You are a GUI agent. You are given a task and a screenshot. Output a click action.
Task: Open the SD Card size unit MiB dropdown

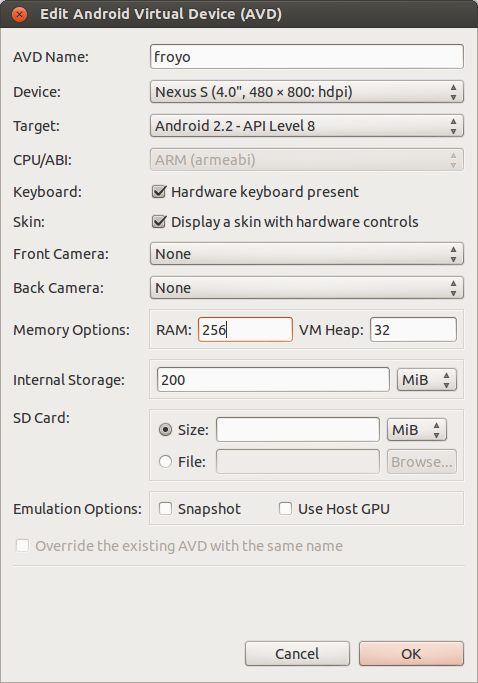[417, 430]
